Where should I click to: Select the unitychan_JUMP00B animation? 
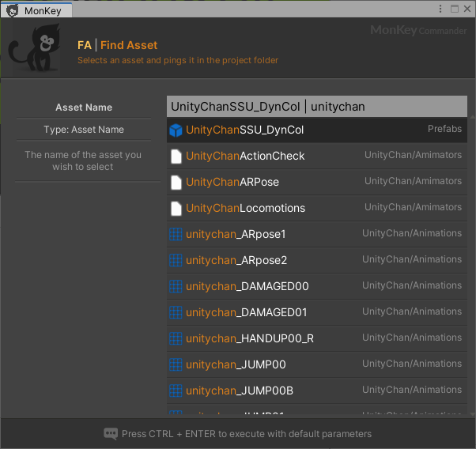tap(317, 391)
